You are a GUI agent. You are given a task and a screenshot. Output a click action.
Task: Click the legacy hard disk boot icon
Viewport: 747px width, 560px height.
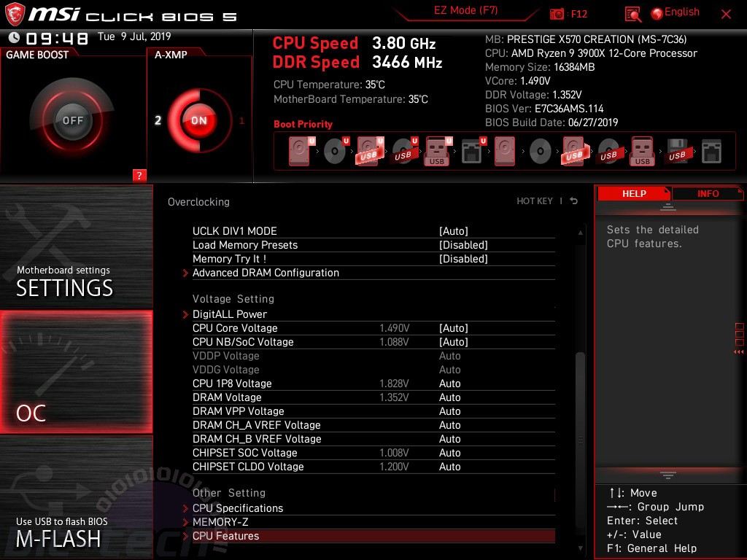point(505,152)
